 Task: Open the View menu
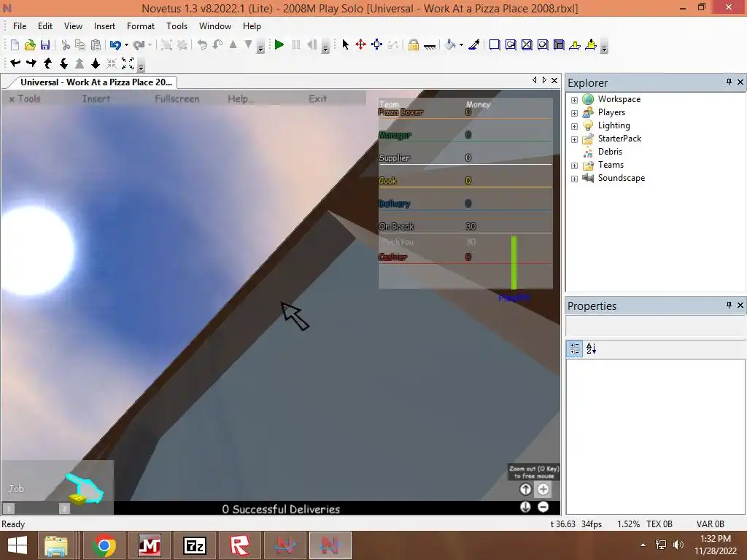(73, 26)
